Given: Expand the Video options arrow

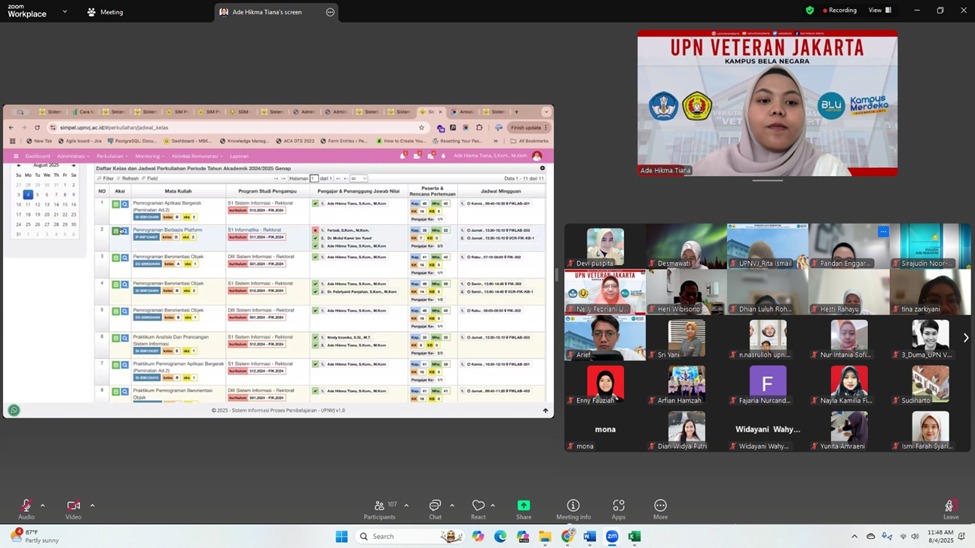Looking at the screenshot, I should coord(92,505).
